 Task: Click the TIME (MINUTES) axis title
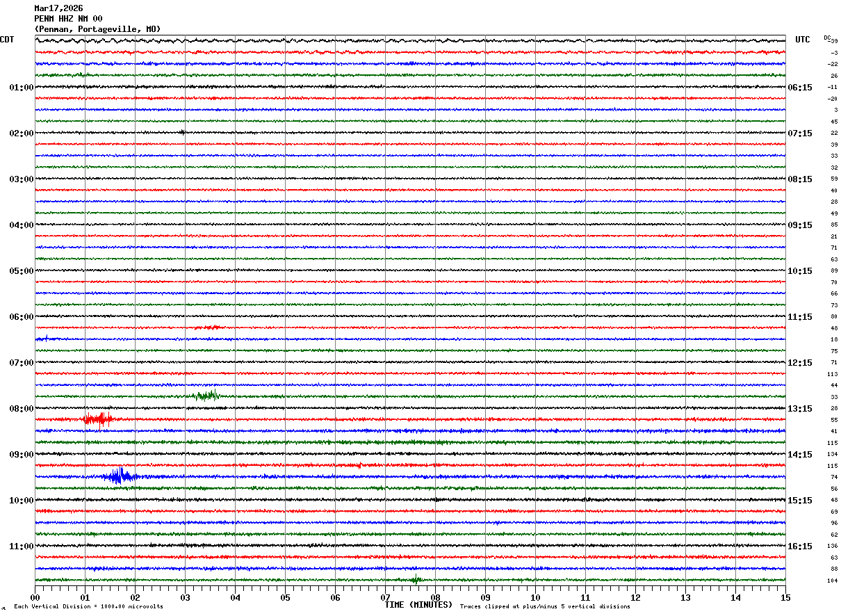[418, 605]
